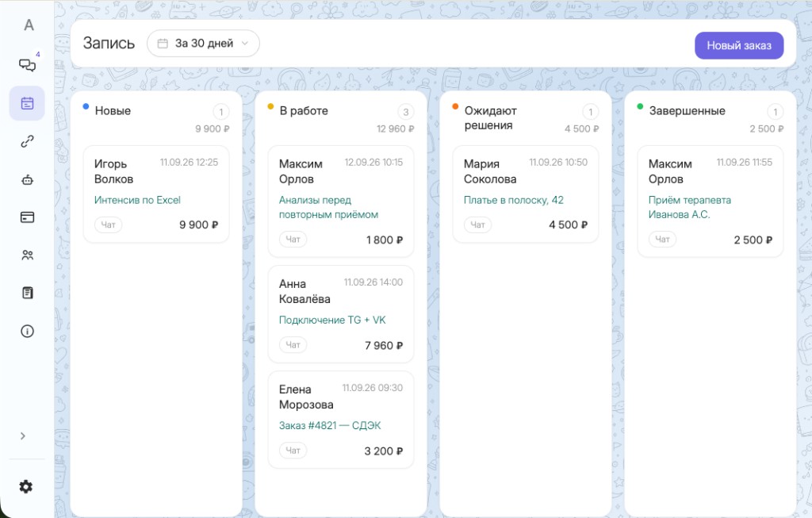
Task: Open the bot icon in sidebar
Action: pos(27,180)
